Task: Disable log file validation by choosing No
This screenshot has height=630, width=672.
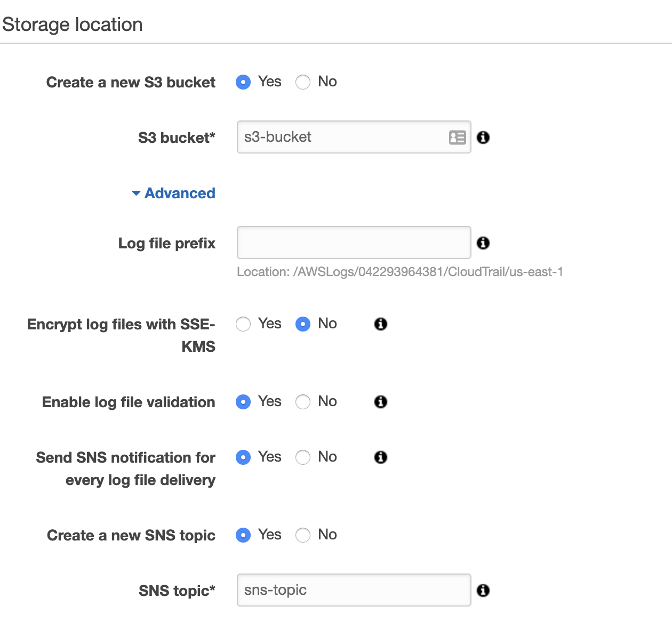Action: pos(303,402)
